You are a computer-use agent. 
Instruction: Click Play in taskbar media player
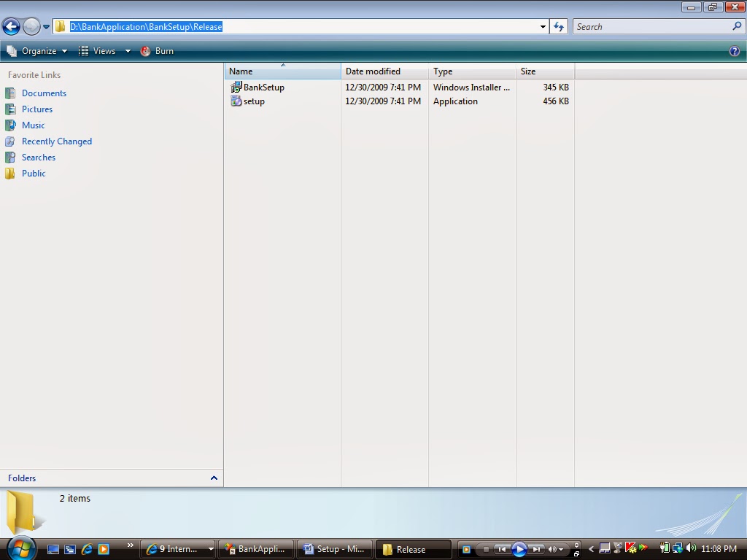[x=519, y=550]
